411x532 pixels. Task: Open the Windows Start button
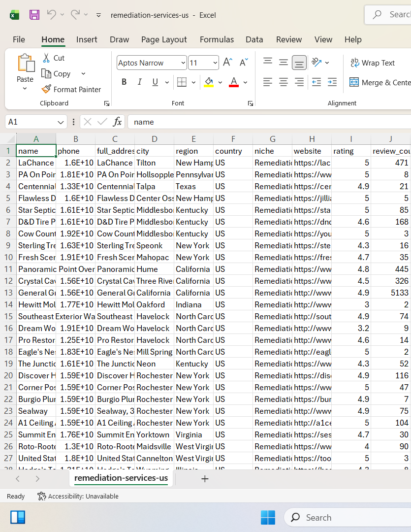pos(268,517)
